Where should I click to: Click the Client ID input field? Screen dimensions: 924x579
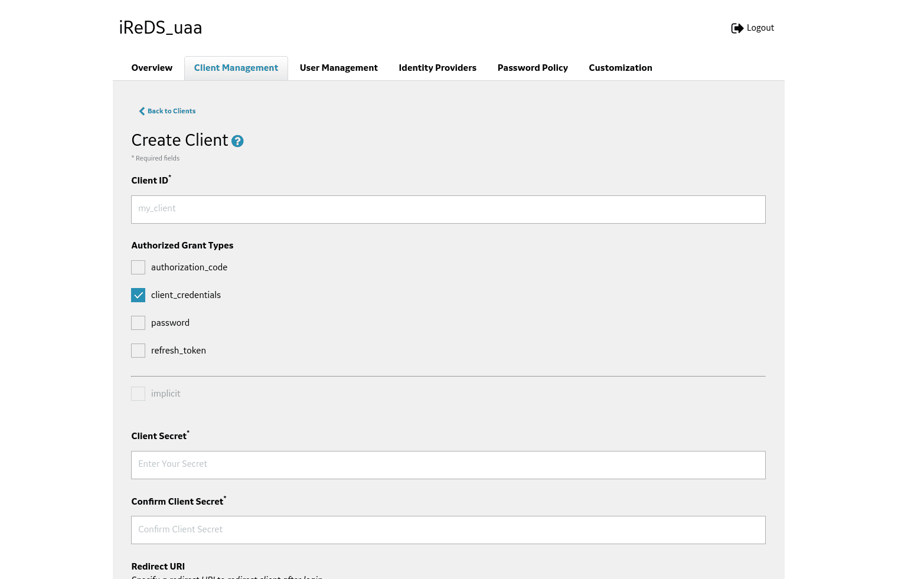[x=448, y=209]
